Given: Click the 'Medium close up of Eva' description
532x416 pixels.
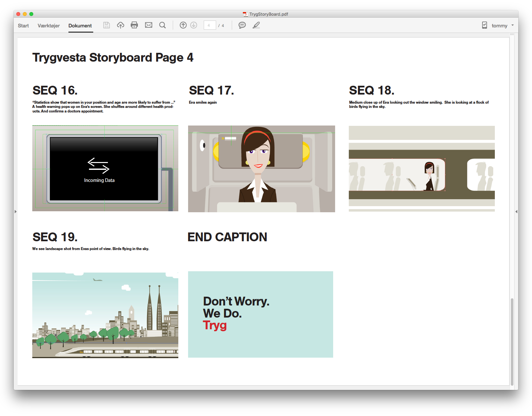Looking at the screenshot, I should [x=419, y=104].
